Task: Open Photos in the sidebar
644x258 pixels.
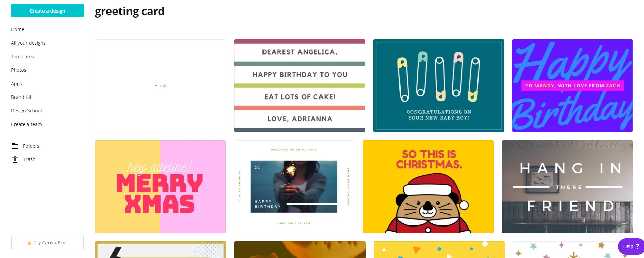Action: point(19,70)
